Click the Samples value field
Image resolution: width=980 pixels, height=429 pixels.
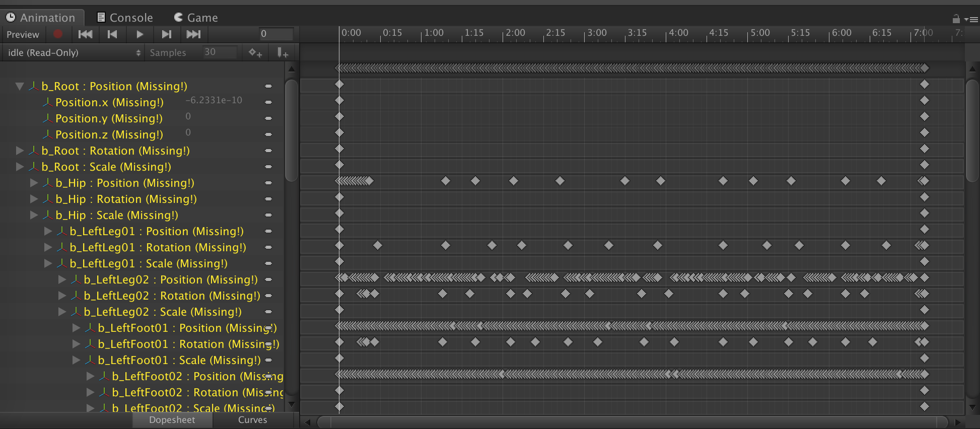coord(220,52)
